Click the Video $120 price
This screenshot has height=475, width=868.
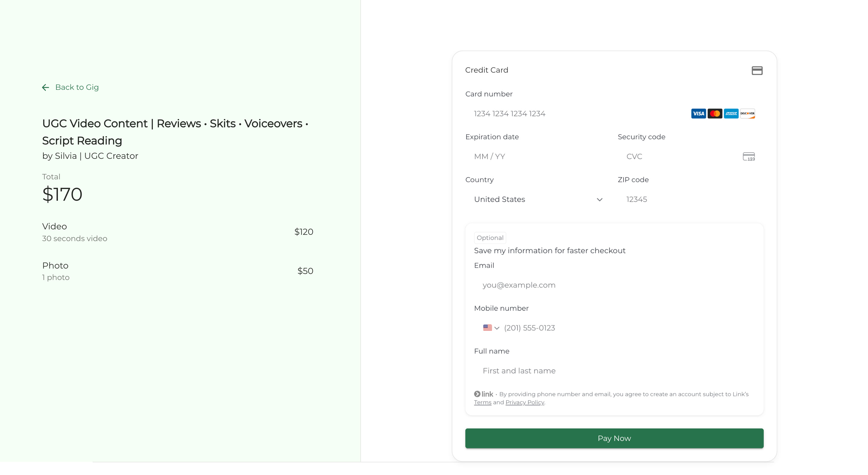point(303,232)
